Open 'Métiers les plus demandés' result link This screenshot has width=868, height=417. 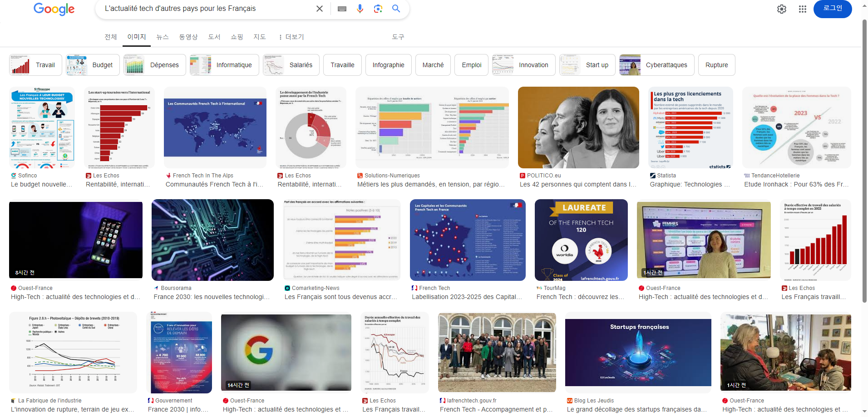tap(431, 184)
